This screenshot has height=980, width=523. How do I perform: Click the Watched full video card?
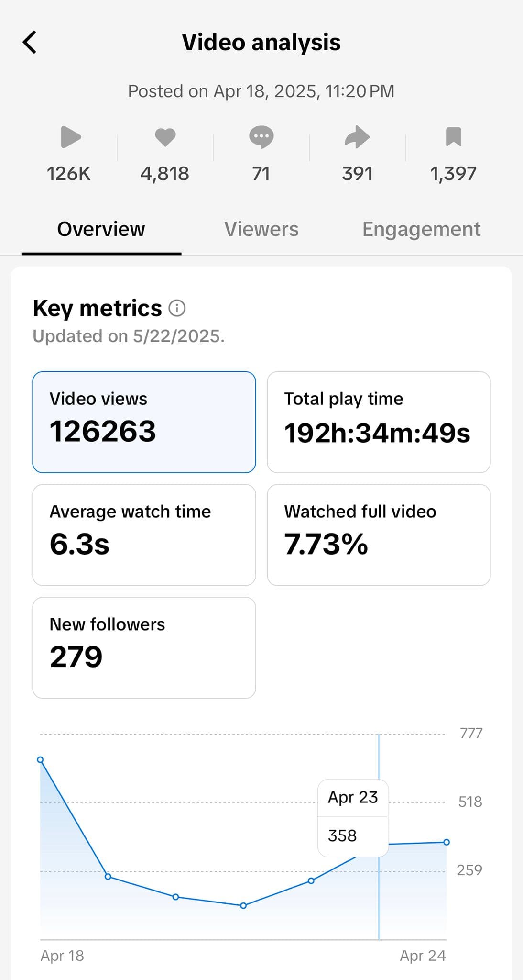(380, 534)
